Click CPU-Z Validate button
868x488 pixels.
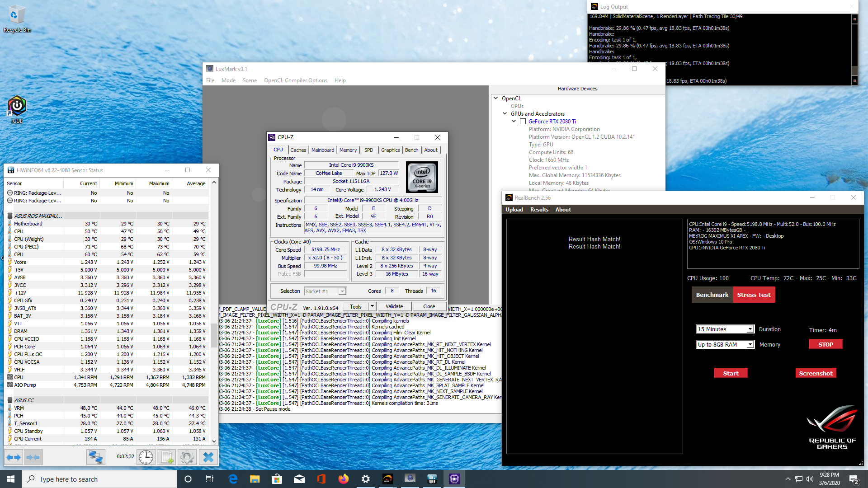click(x=394, y=306)
